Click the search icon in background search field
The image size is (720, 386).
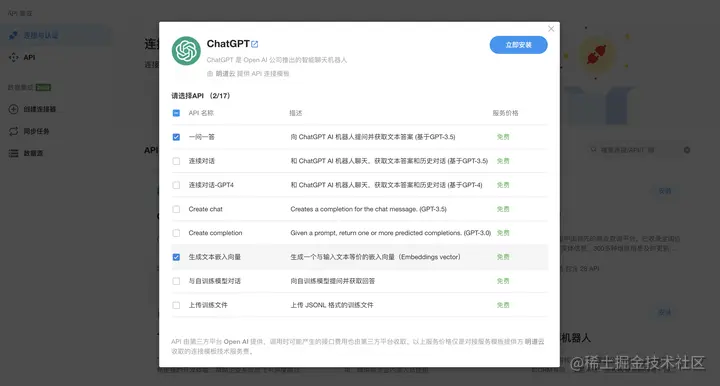point(593,150)
